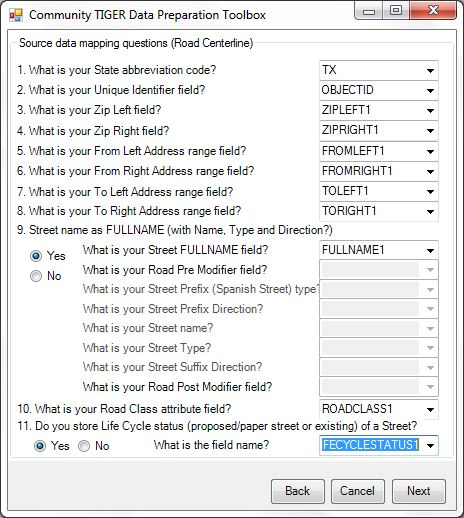This screenshot has height=518, width=464.
Task: Choose Yes for Life Cycle status
Action: coord(40,446)
